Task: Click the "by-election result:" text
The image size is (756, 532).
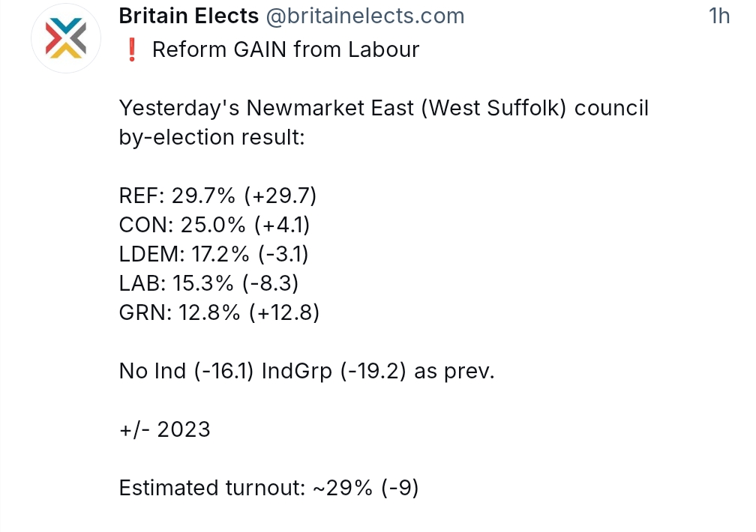Action: coord(211,138)
